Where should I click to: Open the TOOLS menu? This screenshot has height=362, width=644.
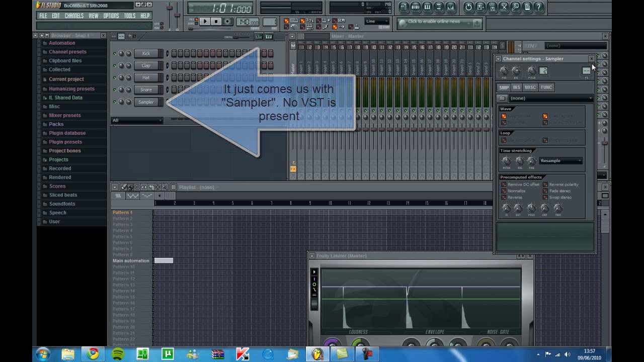[x=130, y=16]
